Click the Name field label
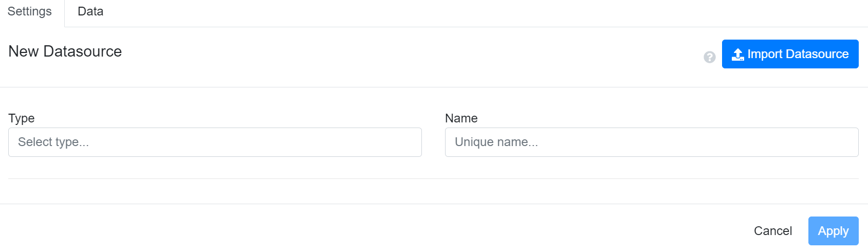 click(461, 118)
